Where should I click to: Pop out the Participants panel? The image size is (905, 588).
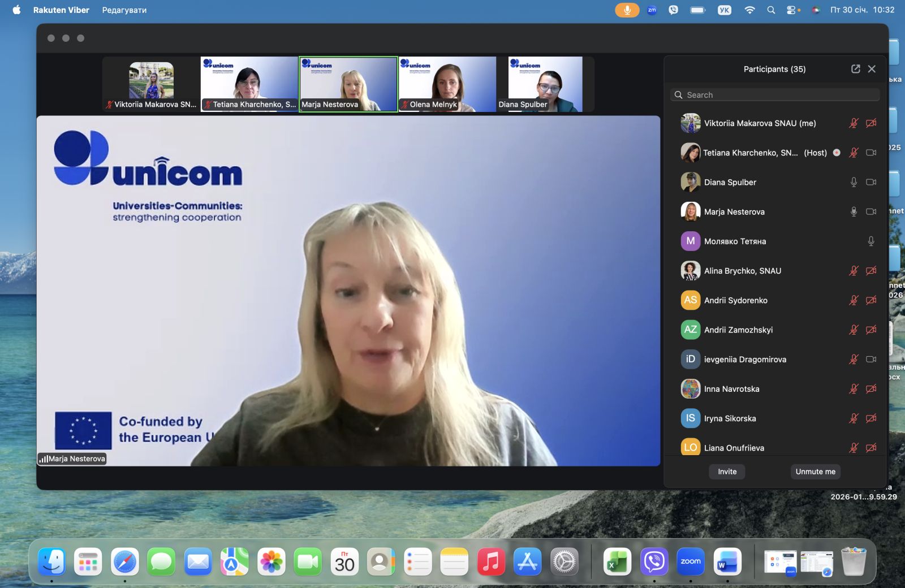(x=855, y=69)
